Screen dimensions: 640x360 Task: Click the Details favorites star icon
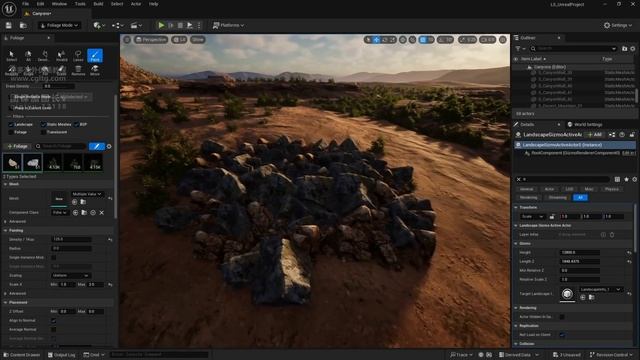[627, 179]
